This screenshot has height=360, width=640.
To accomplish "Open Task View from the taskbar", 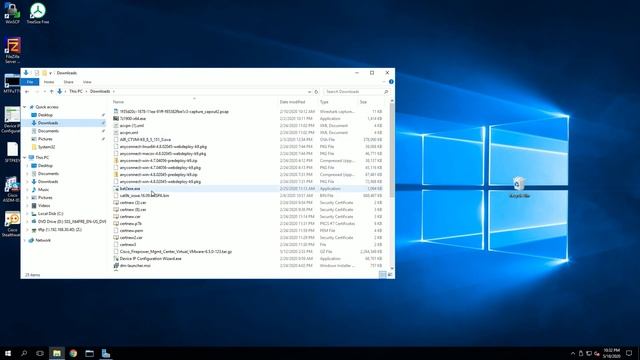I will [40, 353].
